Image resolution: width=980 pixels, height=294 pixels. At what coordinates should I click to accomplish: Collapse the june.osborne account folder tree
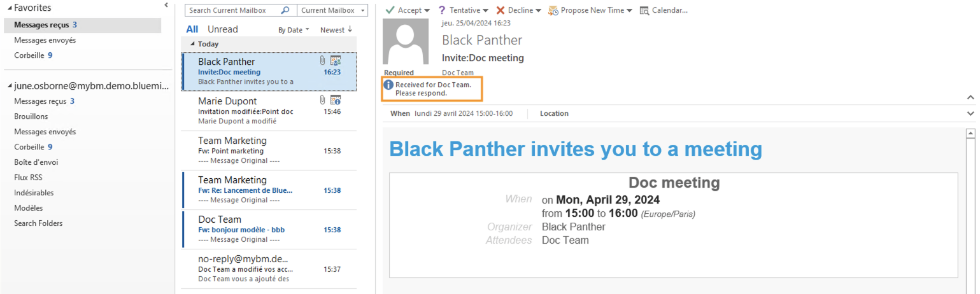click(9, 86)
